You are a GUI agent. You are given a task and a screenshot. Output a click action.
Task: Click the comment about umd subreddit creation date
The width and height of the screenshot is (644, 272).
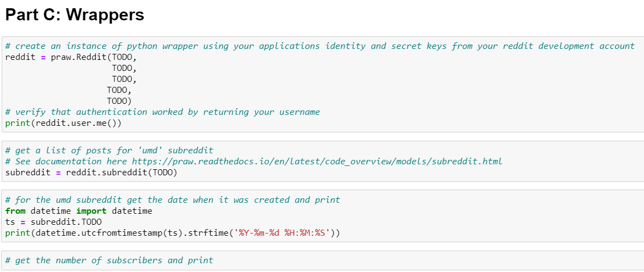click(x=173, y=200)
